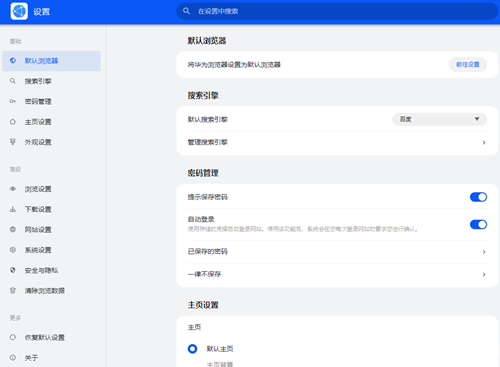Image resolution: width=500 pixels, height=367 pixels.
Task: Click the eye icon beside 浏览设置
Action: pos(13,189)
